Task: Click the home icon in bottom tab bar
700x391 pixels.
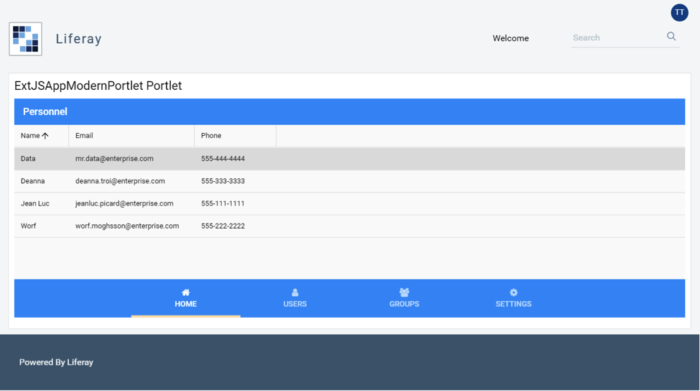Action: pyautogui.click(x=186, y=292)
